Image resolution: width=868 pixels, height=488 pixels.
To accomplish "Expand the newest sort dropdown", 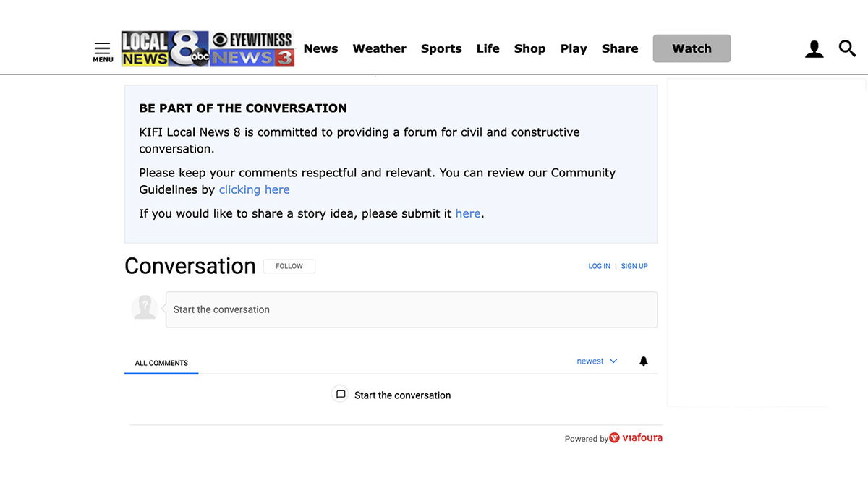I will [x=597, y=361].
